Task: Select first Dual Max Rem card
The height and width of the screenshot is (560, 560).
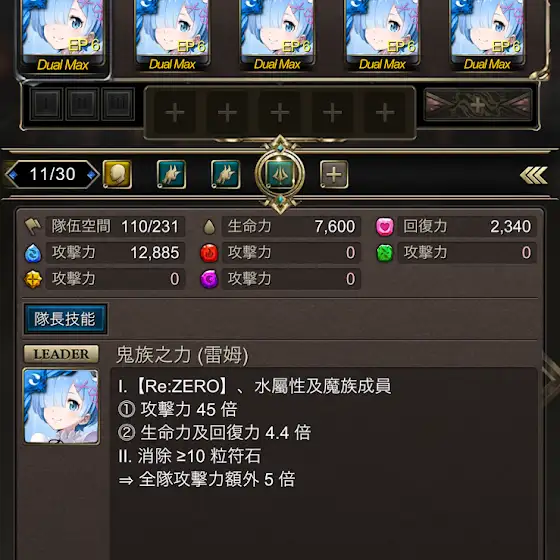Action: pos(63,36)
